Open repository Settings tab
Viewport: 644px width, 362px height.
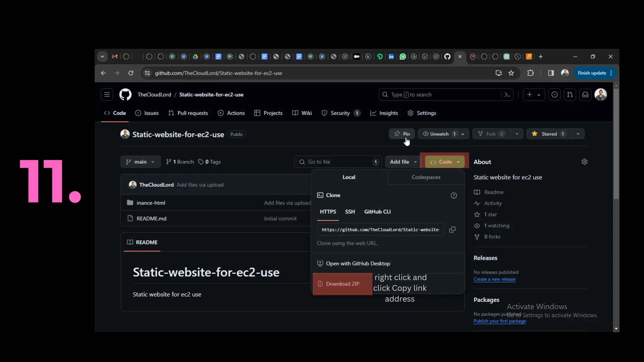[422, 113]
